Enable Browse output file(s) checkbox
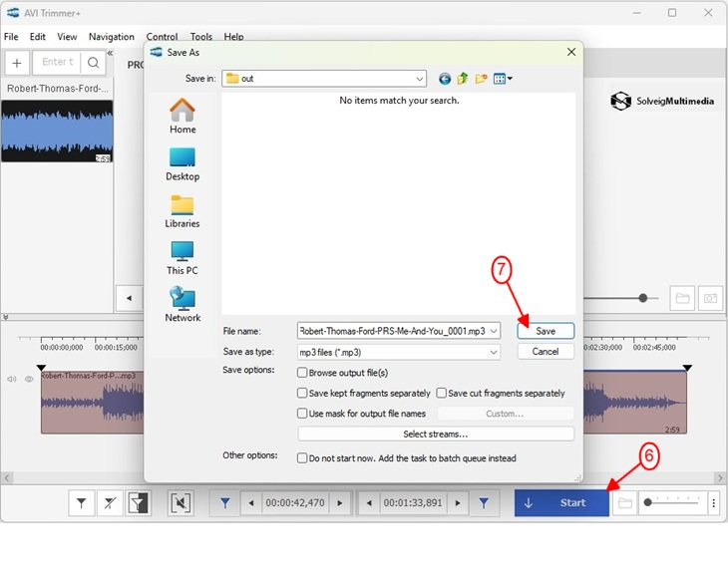Screen dimensions: 728x580 [302, 373]
